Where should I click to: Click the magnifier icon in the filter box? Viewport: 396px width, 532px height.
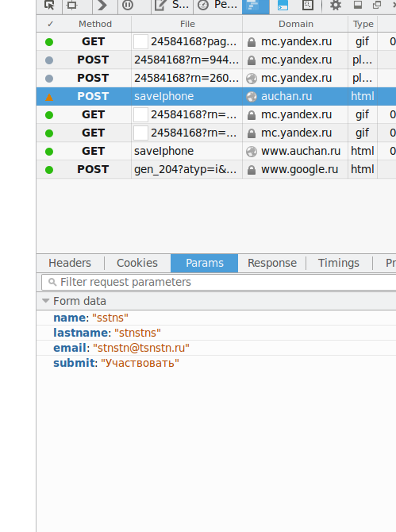(52, 283)
